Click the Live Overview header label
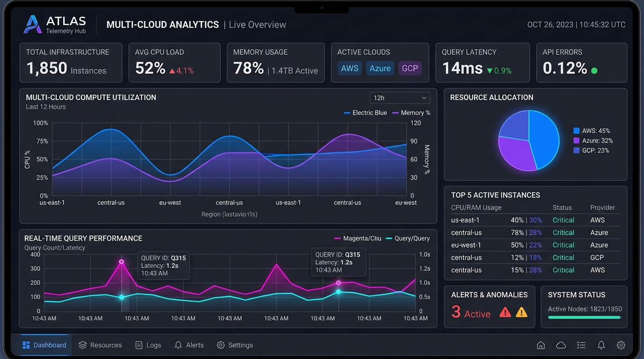 click(x=257, y=25)
